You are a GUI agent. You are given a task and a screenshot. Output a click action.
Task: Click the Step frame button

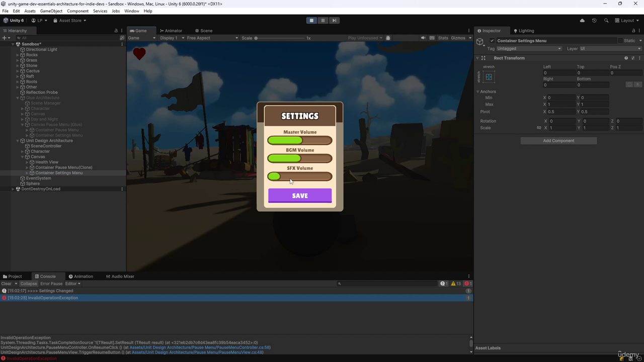(334, 21)
